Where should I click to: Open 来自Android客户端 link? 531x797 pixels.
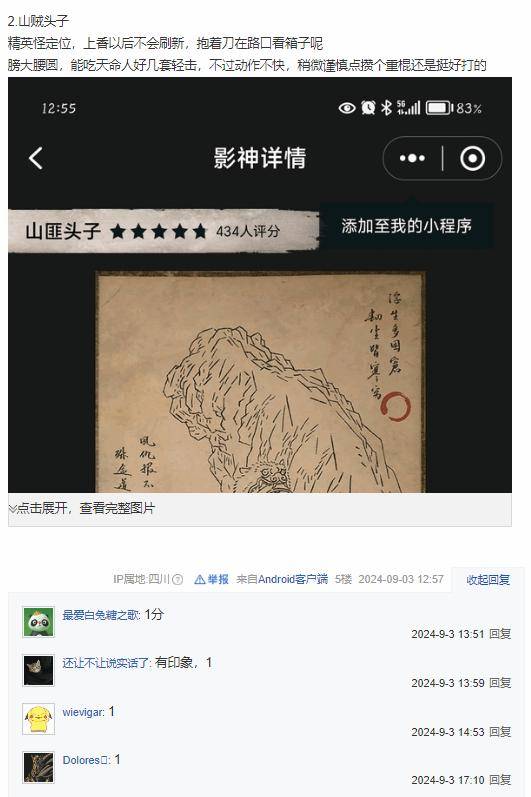[x=282, y=579]
